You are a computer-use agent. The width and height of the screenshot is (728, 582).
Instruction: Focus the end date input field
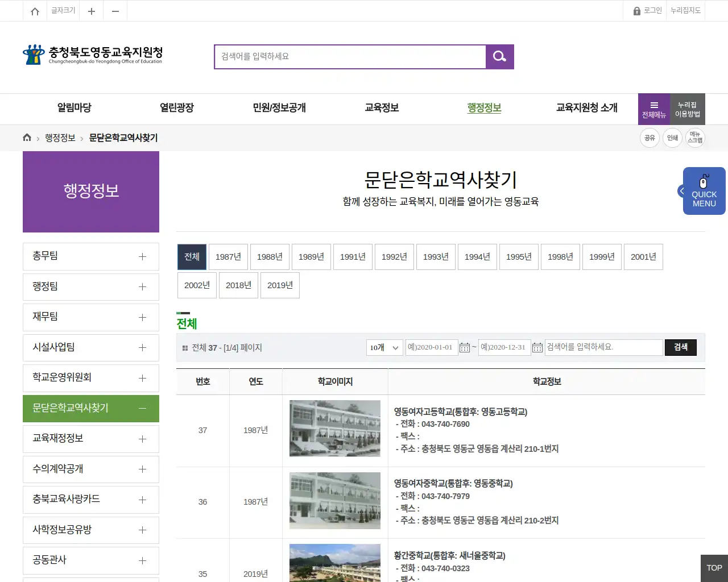click(504, 347)
